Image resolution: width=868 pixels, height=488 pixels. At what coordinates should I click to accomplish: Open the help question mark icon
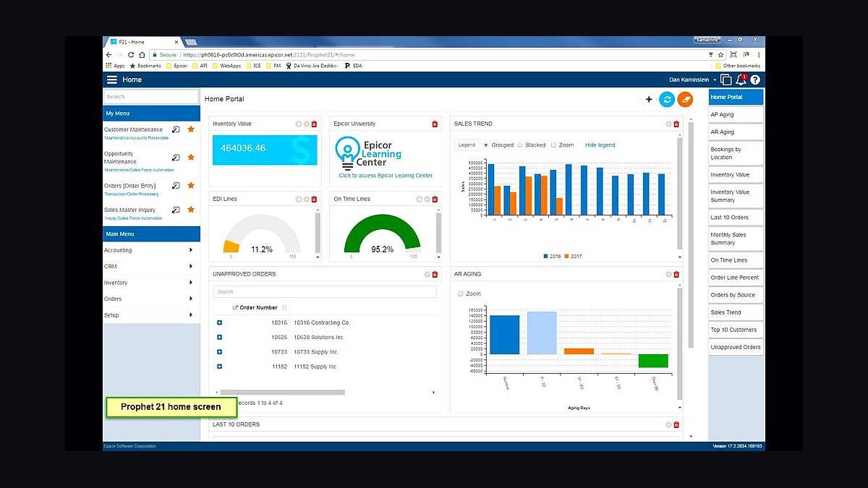755,80
